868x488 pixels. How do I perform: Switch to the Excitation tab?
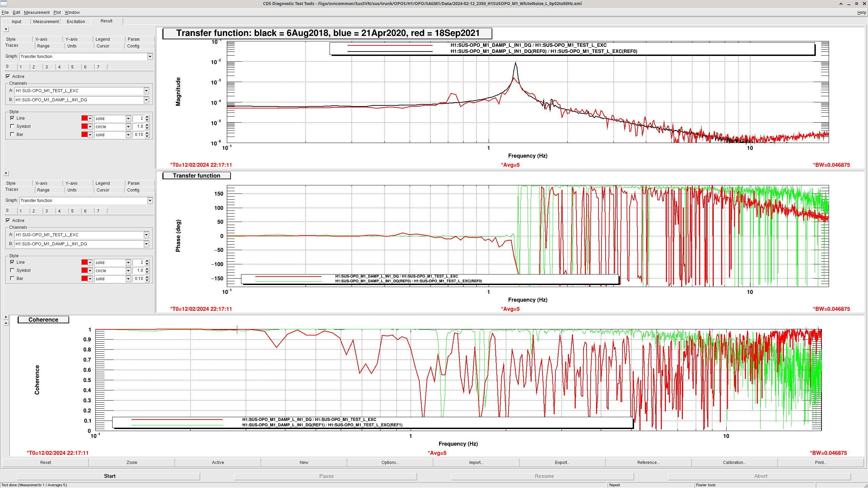point(76,21)
